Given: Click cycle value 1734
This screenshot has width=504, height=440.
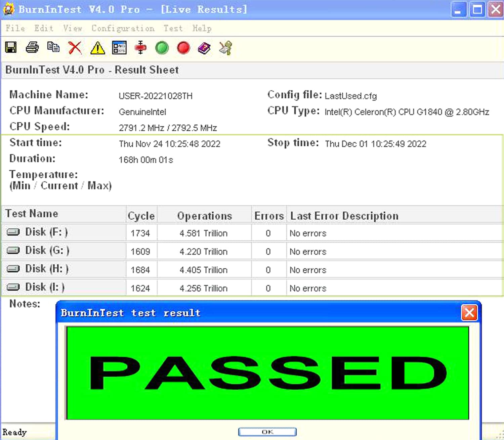Looking at the screenshot, I should (140, 233).
